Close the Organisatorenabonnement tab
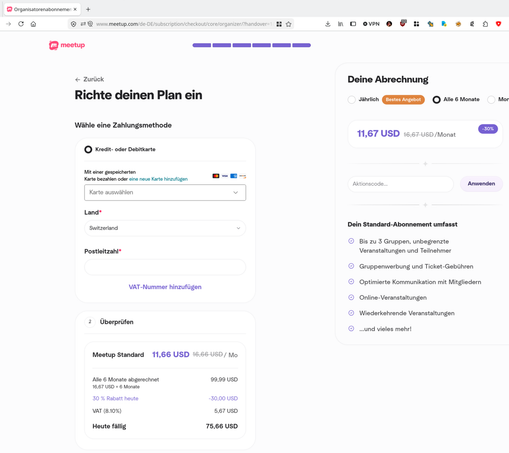 (x=75, y=9)
